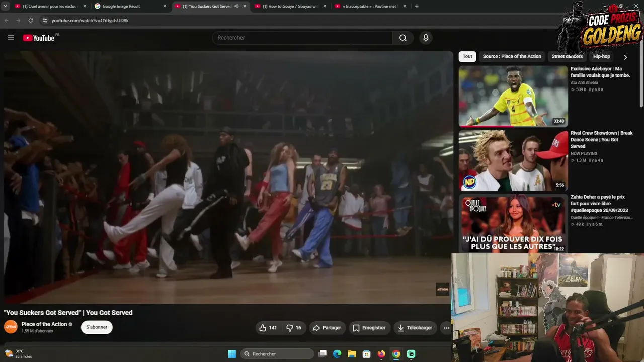Viewport: 644px width, 362px height.
Task: Open the Exclusive Adebayor video thumbnail
Action: (x=513, y=96)
